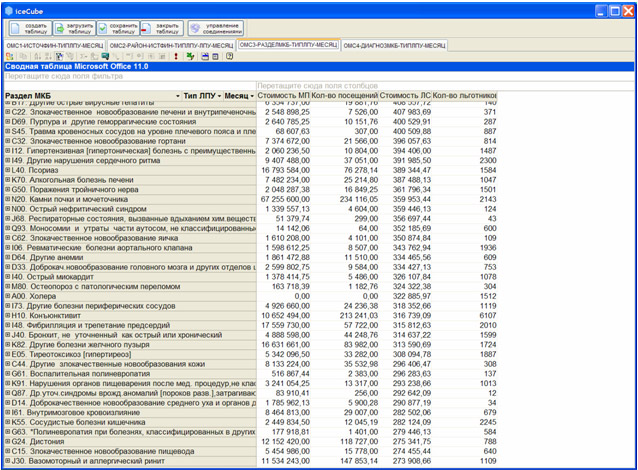Viewport: 638px width, 470px height.
Task: Open Help via question mark icon
Action: coord(229,56)
